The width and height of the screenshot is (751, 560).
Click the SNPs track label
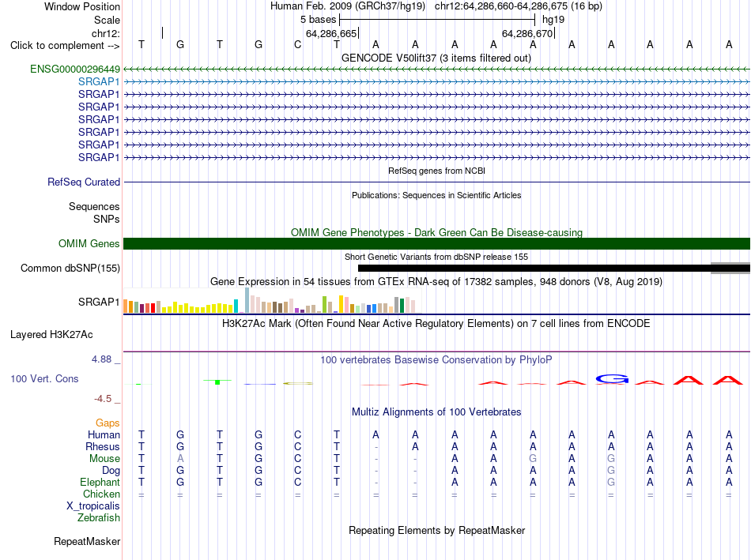107,219
